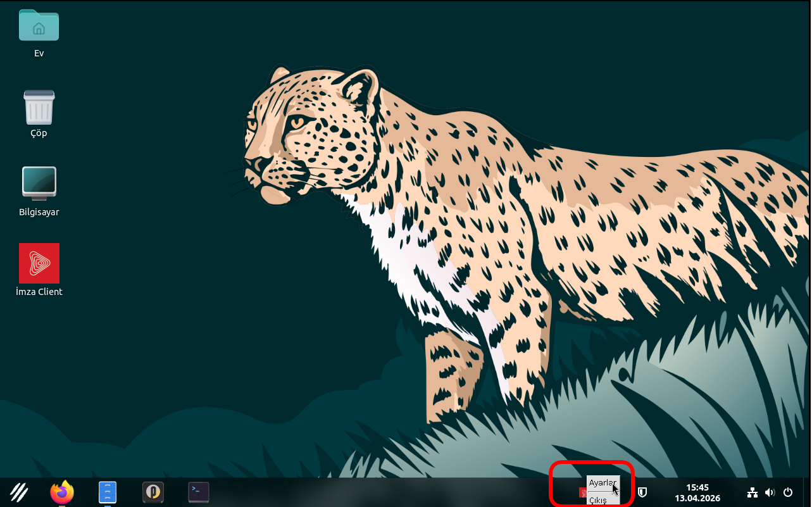Open the Ev home folder icon
812x507 pixels.
point(39,25)
